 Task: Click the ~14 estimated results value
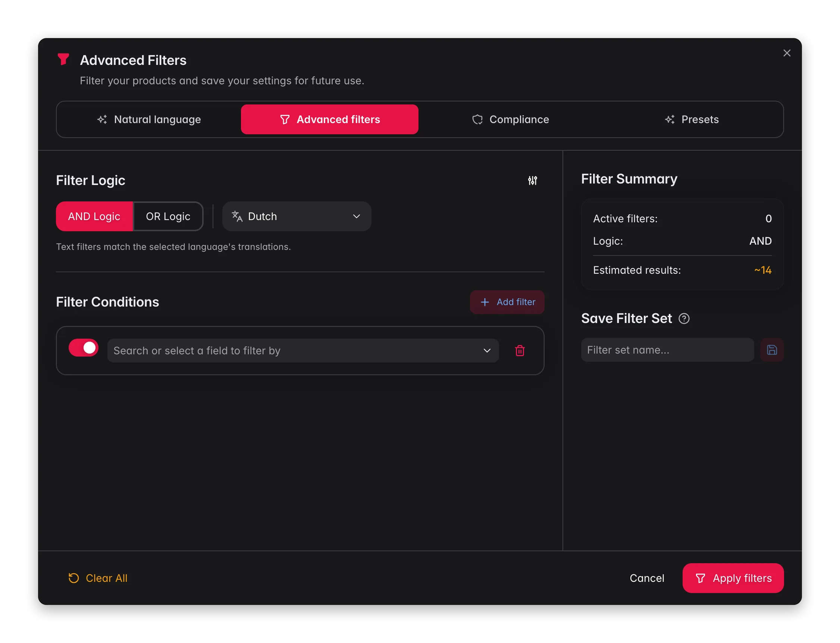762,270
